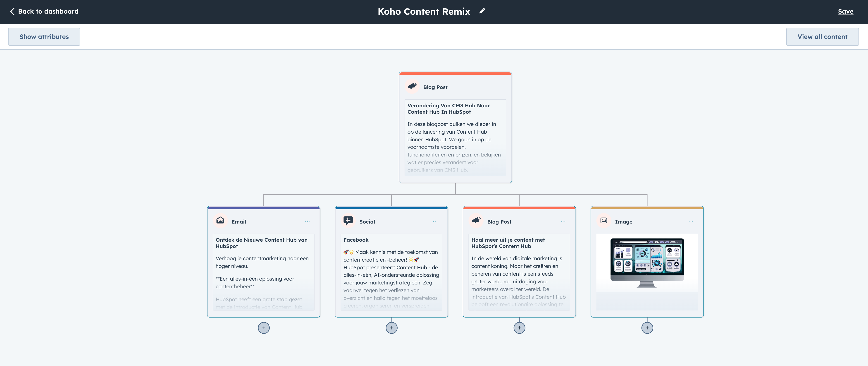
Task: Select title 'Verandering Van CMS Hub Naar Content Hub'
Action: click(448, 109)
